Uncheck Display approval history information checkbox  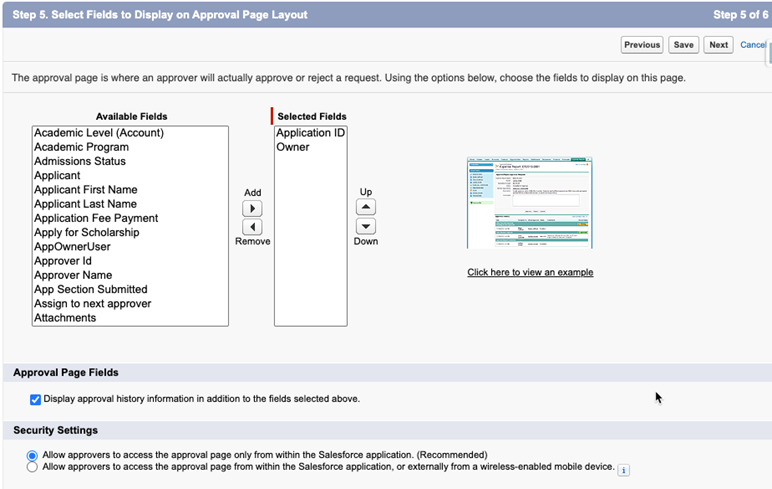click(x=36, y=399)
